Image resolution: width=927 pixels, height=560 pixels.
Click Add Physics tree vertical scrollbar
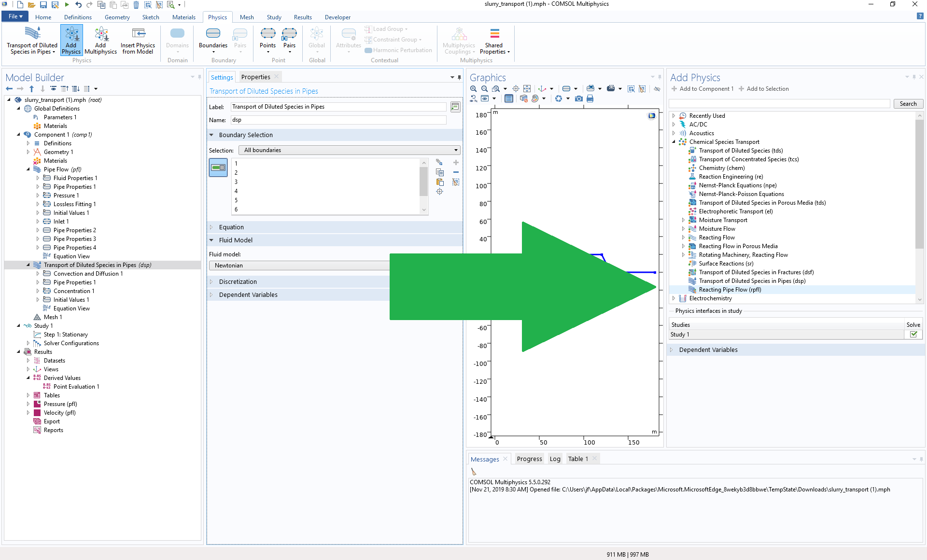tap(919, 183)
